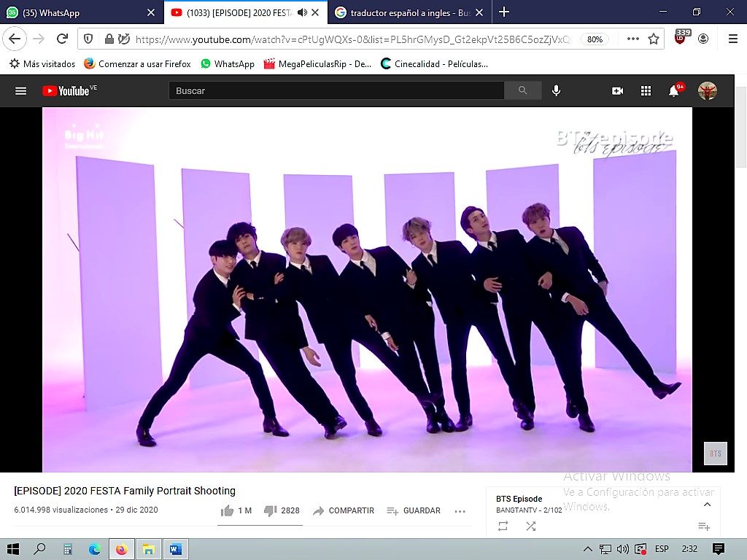Open MegaPeliculasRip bookmark
This screenshot has height=560, width=747.
(x=318, y=64)
